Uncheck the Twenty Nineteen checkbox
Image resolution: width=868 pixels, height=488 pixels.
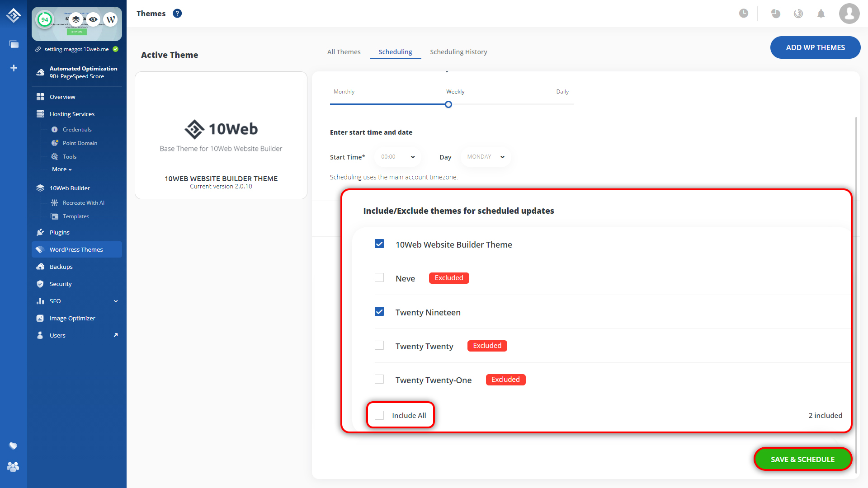(x=379, y=312)
